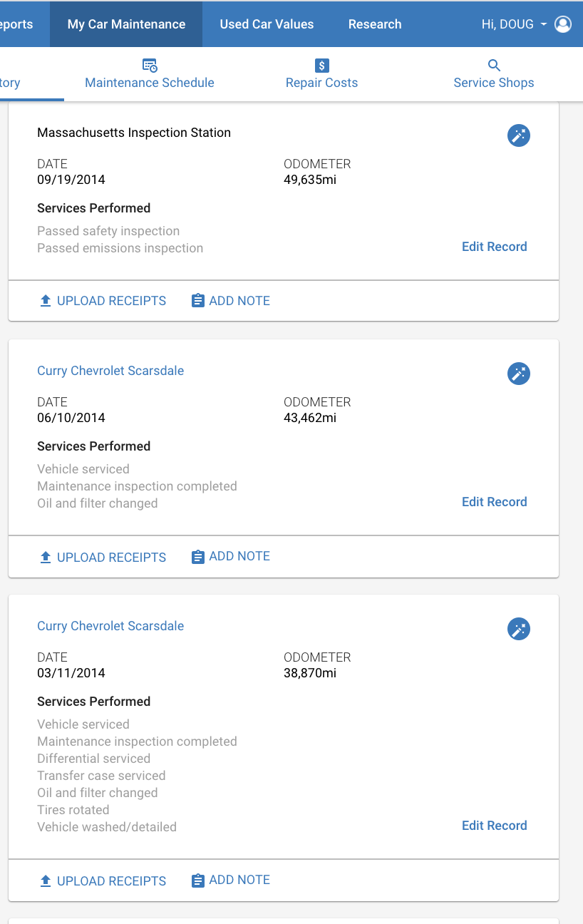Viewport: 583px width, 924px height.
Task: Edit Record for 38,870mi service
Action: tap(495, 826)
